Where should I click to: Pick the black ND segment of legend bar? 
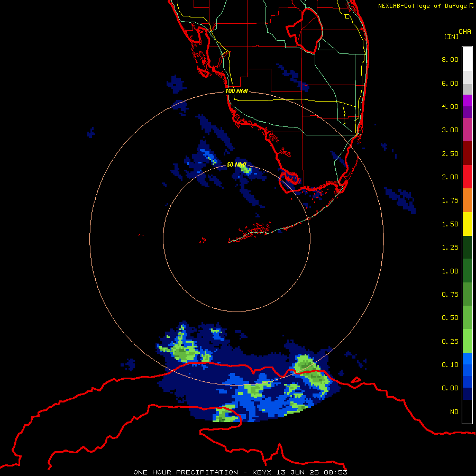(467, 411)
